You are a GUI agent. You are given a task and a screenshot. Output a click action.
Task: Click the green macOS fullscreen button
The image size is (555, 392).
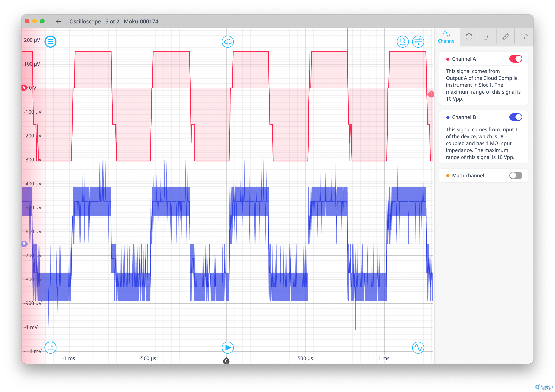[42, 21]
